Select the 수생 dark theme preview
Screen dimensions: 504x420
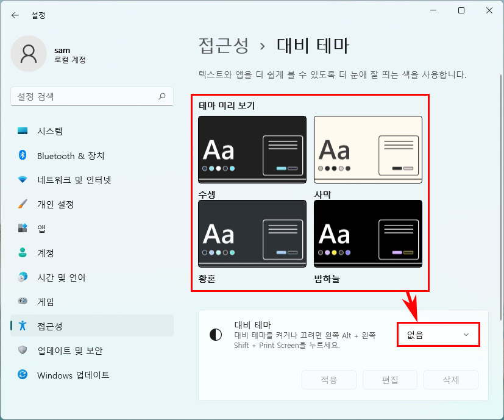[252, 148]
